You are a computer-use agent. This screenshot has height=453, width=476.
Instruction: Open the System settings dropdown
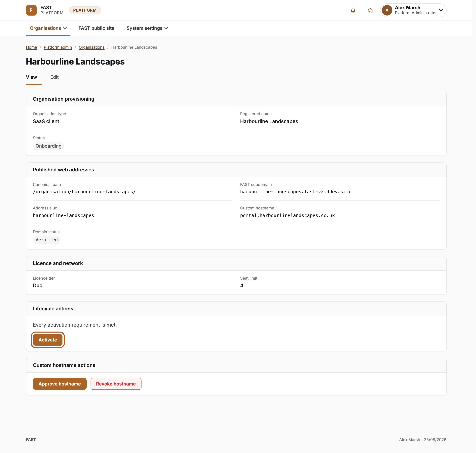tap(147, 28)
